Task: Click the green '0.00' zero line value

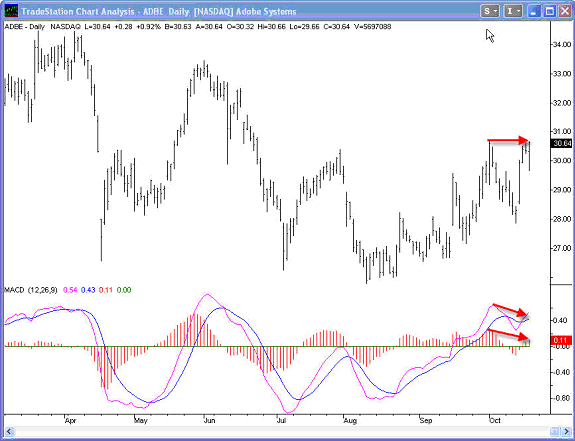Action: [124, 290]
